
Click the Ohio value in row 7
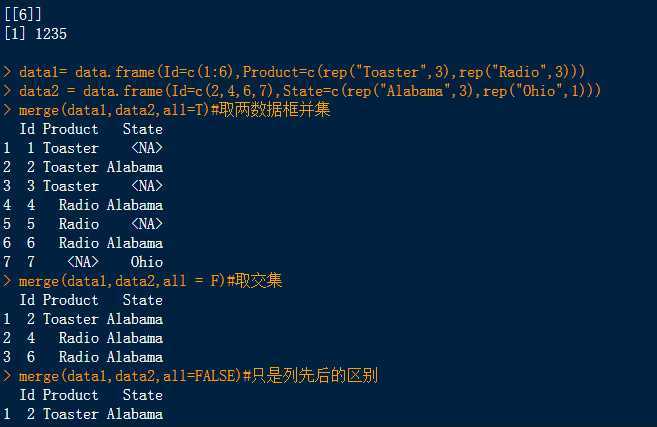(x=147, y=262)
